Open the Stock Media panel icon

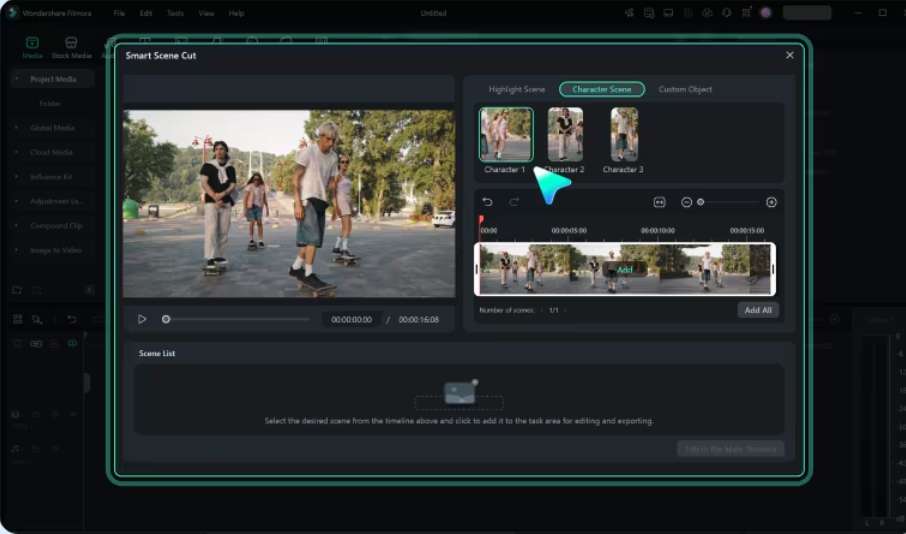coord(71,42)
